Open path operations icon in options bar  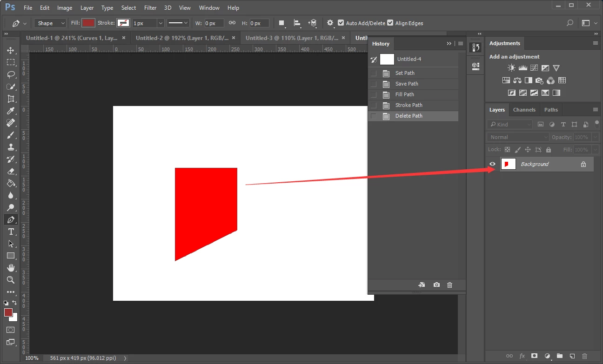tap(281, 23)
